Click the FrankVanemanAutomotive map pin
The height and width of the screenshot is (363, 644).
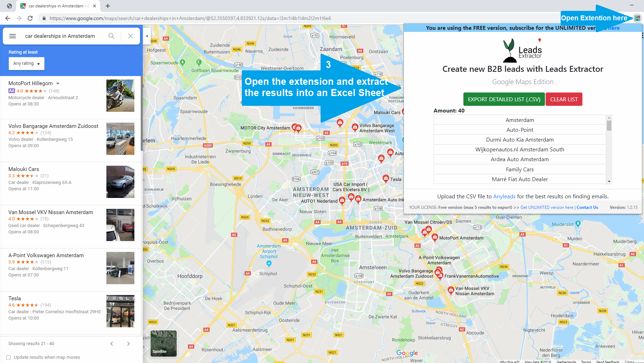pos(440,275)
